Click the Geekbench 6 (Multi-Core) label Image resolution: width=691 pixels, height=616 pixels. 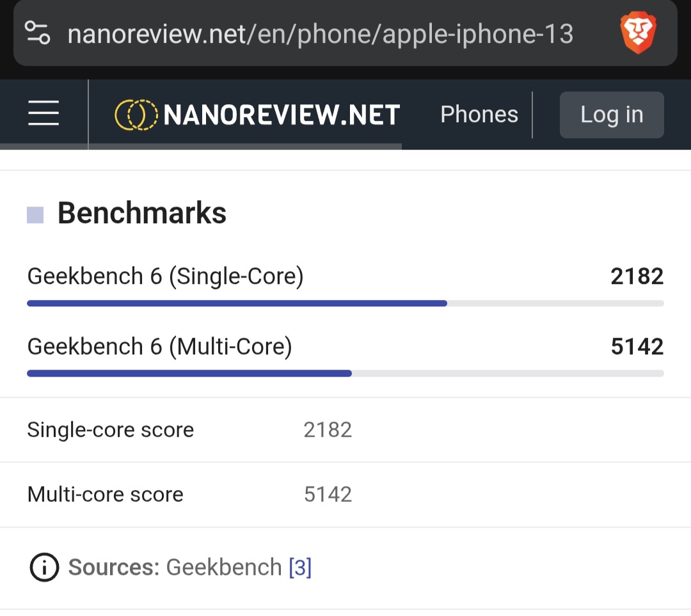tap(159, 347)
